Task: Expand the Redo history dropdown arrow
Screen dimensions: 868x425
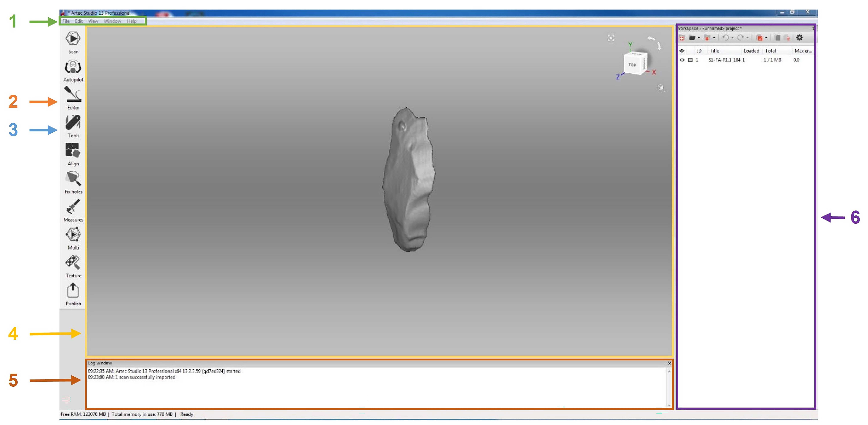Action: point(747,38)
